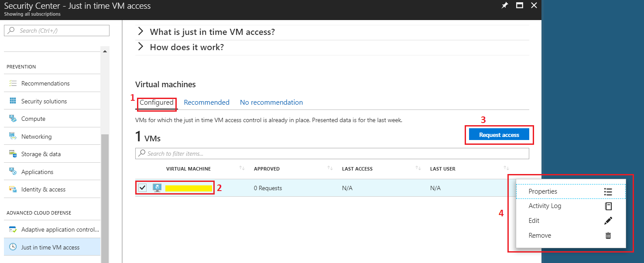Uncheck the selected virtual machine checkbox
The width and height of the screenshot is (644, 263).
[x=142, y=188]
